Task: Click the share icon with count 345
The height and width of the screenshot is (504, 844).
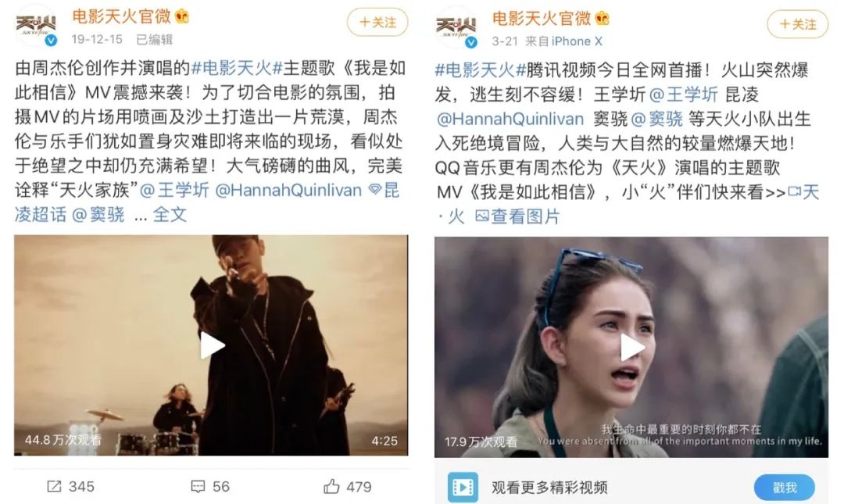Action: 54,486
